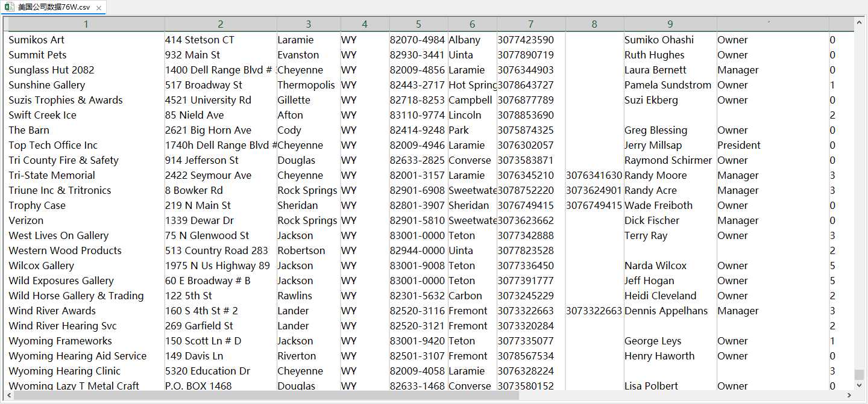
Task: Select the 美国公司数据76W.csv file tab
Action: click(54, 8)
